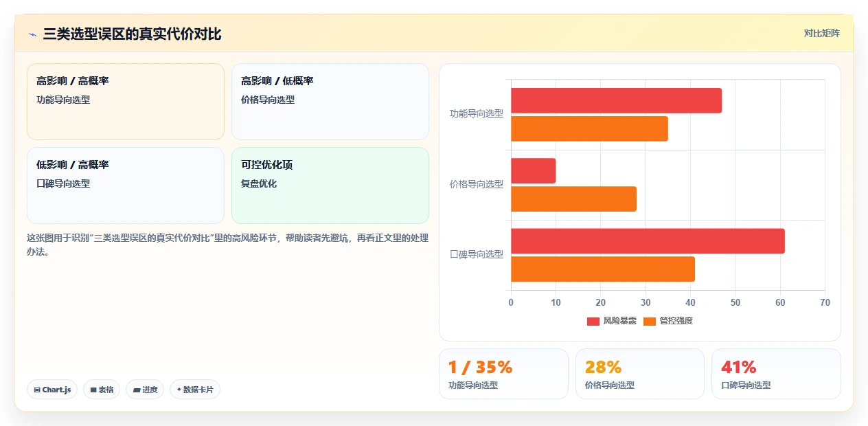Click the 表格 tag chip
Screen dimensions: 868x426
click(102, 390)
